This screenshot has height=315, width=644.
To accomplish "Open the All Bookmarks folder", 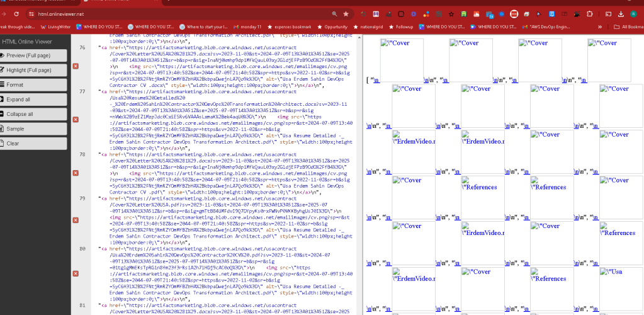I will [628, 26].
